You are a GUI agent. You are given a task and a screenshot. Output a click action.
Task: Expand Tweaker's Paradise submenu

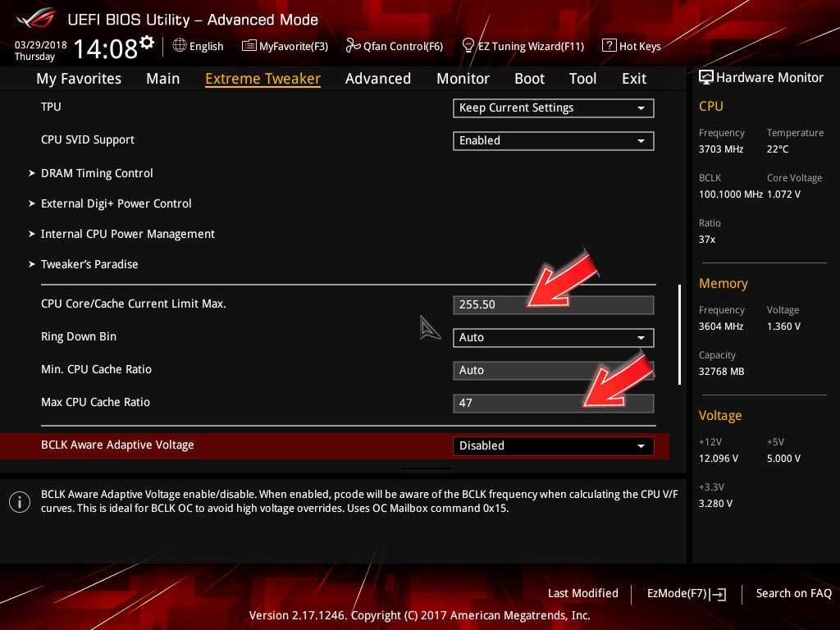click(x=89, y=264)
